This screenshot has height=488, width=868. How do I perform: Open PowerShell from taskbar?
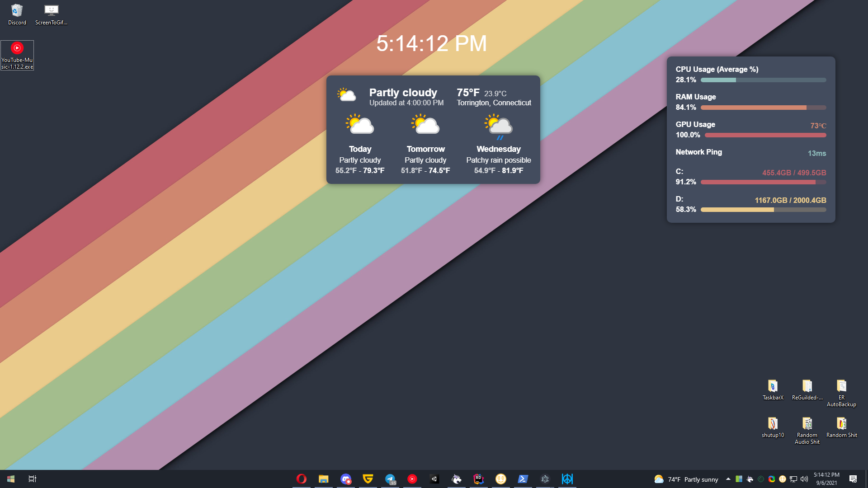click(x=523, y=479)
